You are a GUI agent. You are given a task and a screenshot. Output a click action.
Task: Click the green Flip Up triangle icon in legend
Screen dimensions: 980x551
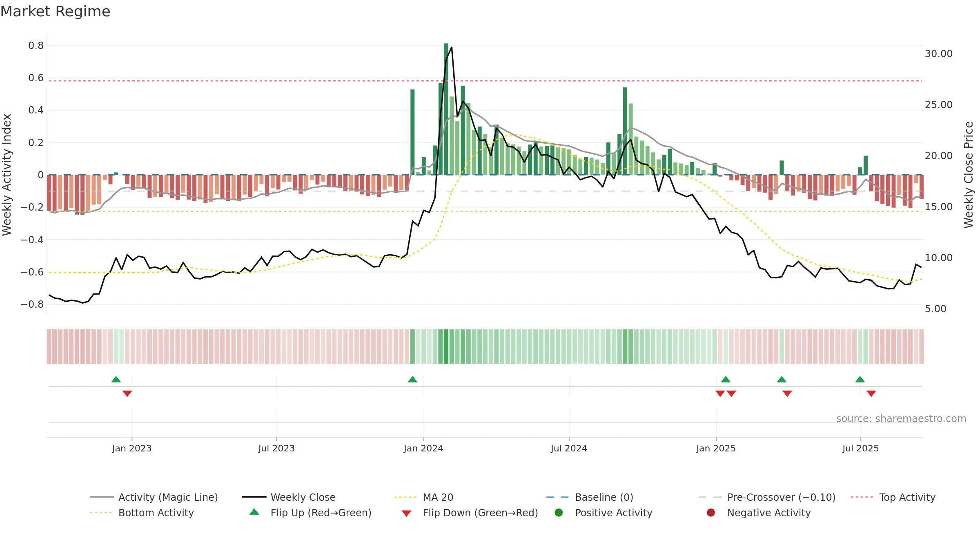coord(254,512)
